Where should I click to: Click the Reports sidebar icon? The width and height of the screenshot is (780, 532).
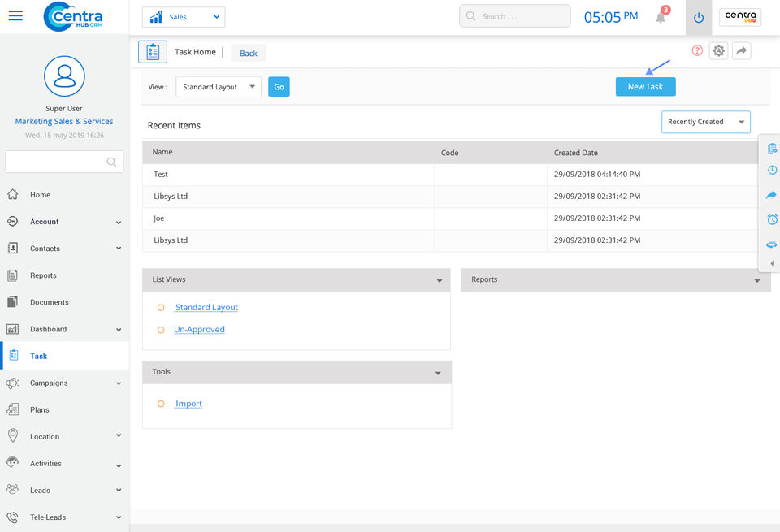(x=13, y=275)
